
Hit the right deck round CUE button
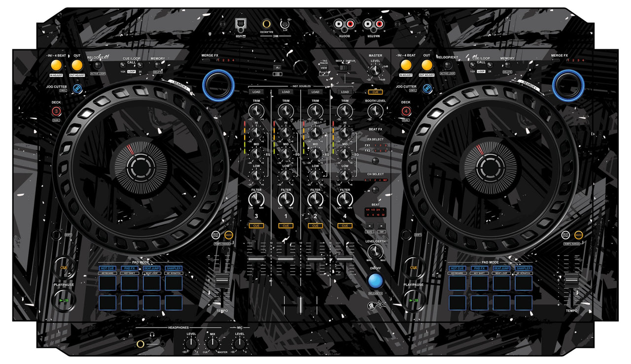point(414,267)
